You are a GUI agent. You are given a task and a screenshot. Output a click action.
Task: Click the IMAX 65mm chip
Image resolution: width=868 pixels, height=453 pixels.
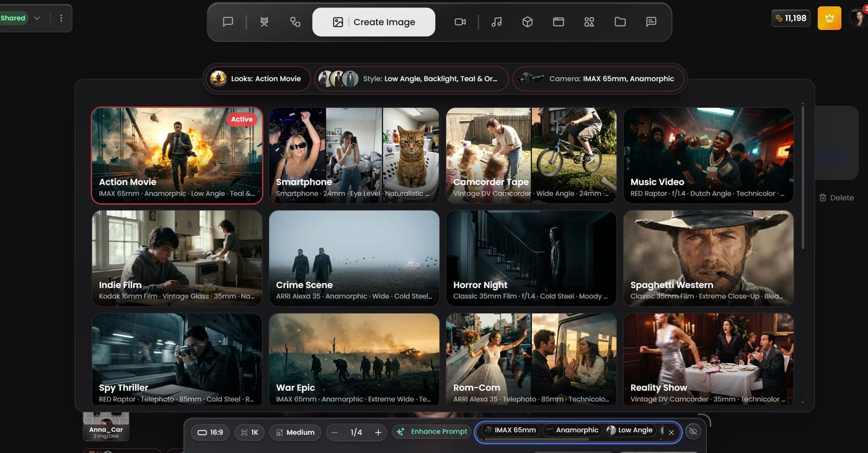(x=510, y=430)
